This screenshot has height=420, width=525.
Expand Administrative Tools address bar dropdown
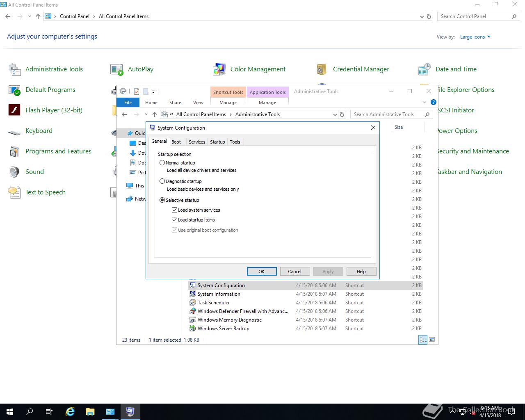[x=335, y=115]
